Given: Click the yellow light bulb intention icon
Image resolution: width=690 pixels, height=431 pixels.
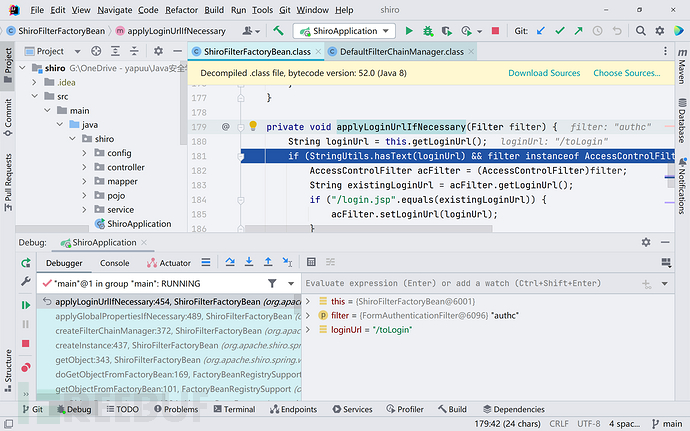Looking at the screenshot, I should [253, 126].
